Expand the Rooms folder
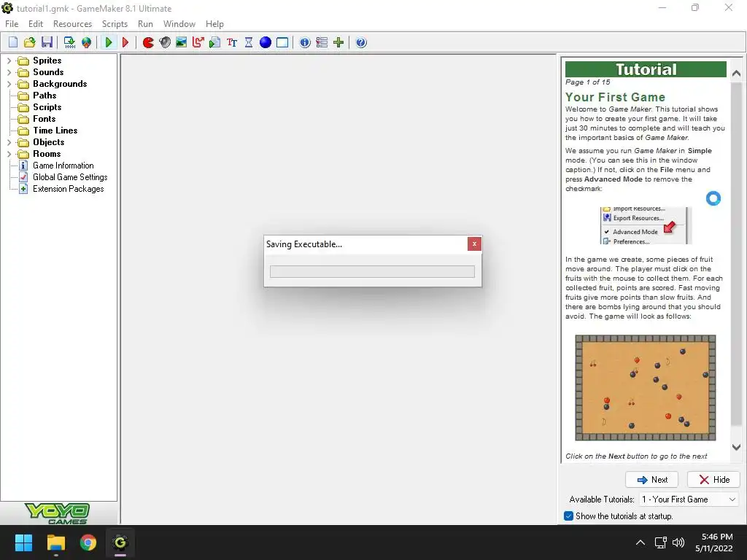 tap(9, 154)
